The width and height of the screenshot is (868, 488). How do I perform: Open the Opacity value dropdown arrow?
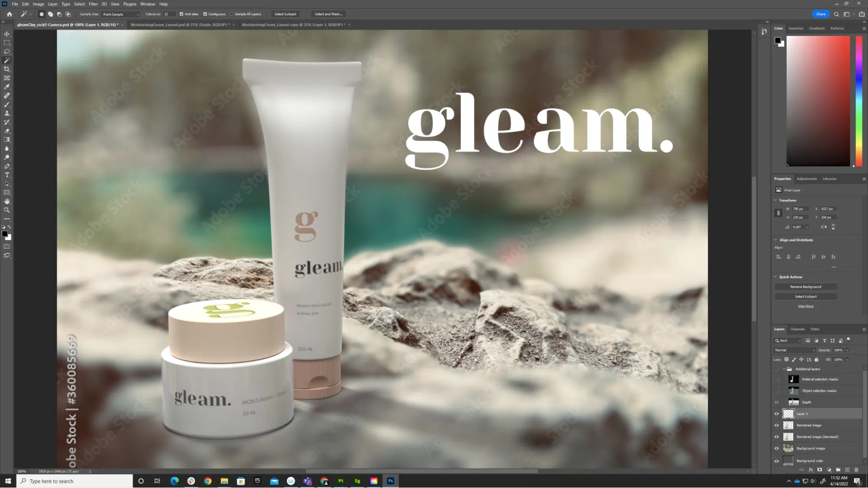(x=847, y=350)
